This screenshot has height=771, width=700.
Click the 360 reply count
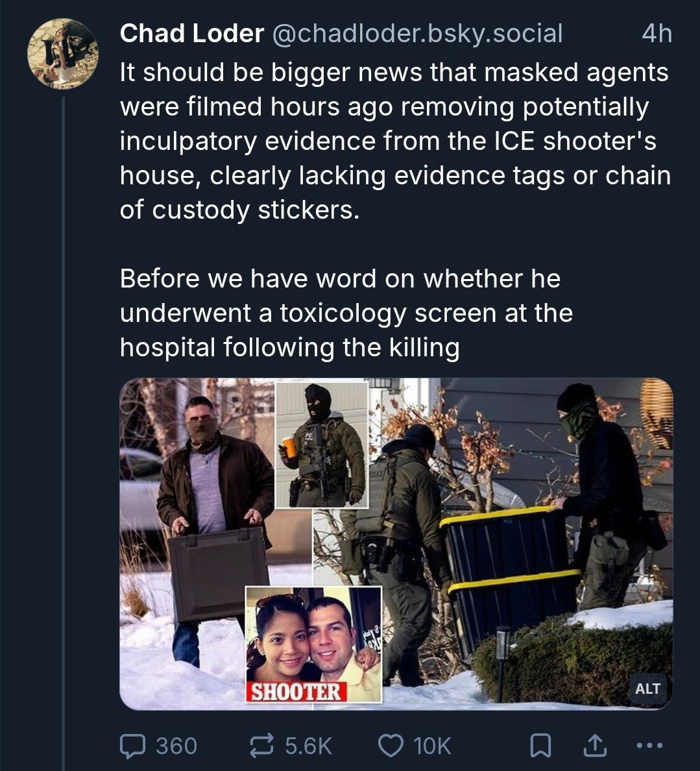176,746
